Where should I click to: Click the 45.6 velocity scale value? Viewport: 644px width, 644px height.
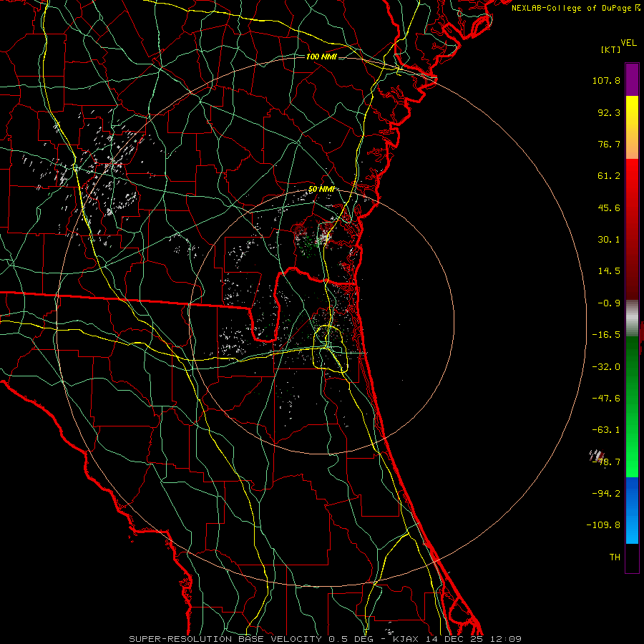click(x=609, y=208)
